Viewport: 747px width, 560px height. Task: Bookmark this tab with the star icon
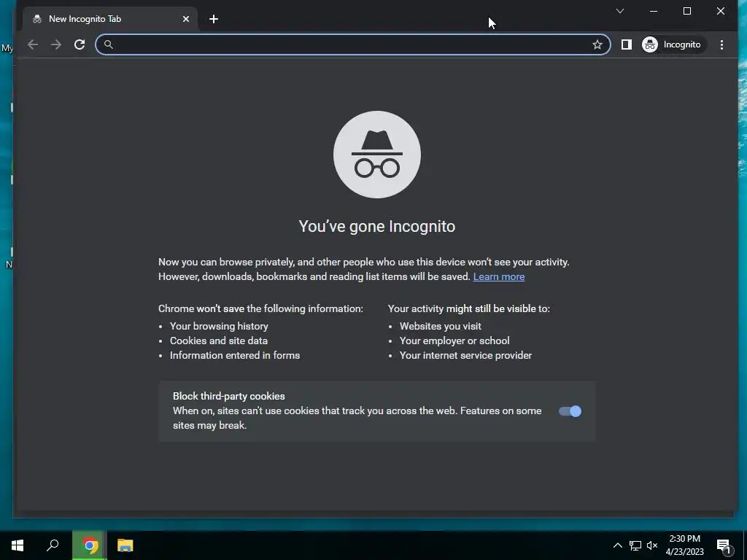pos(597,44)
